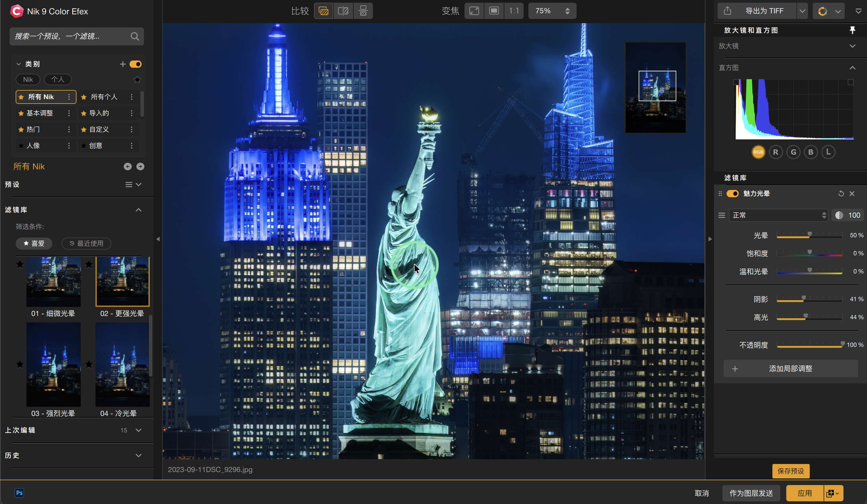Click the Photoshop host icon
Screen dimensions: 867x504
pyautogui.click(x=19, y=493)
